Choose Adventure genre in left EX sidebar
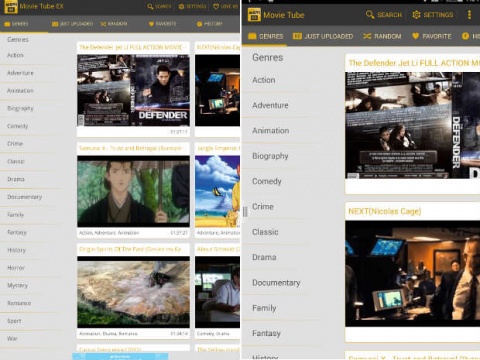This screenshot has height=360, width=480. coord(20,73)
